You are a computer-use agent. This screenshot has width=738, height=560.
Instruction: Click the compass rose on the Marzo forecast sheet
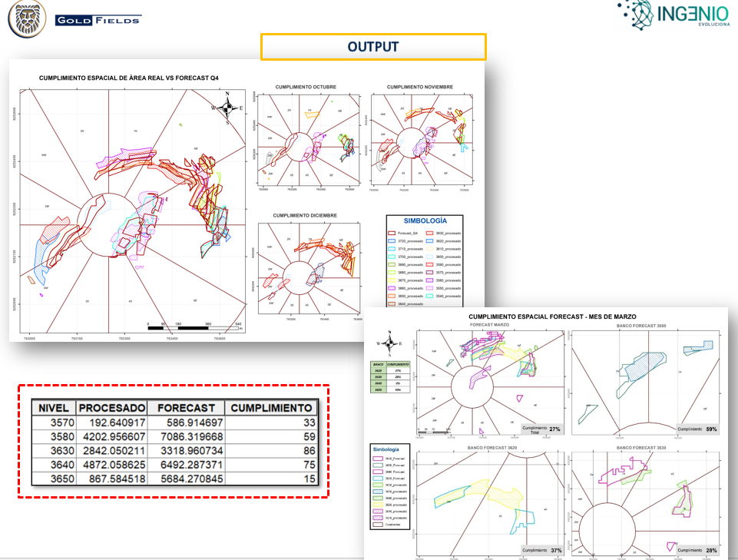pos(389,343)
